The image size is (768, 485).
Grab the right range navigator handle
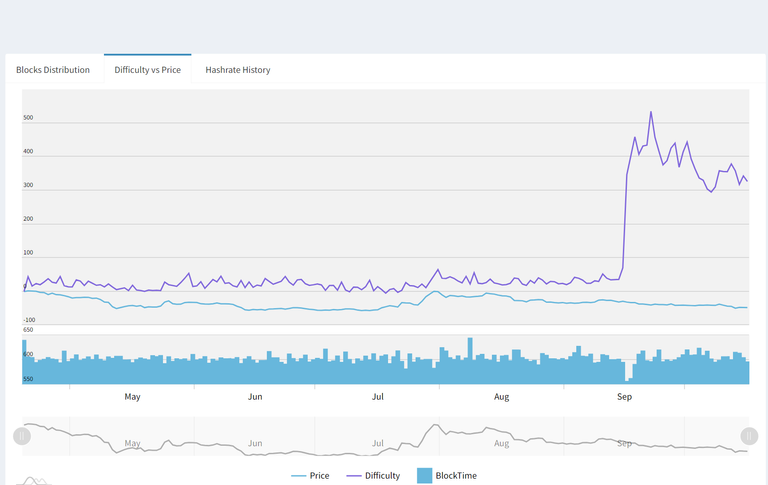click(x=749, y=436)
